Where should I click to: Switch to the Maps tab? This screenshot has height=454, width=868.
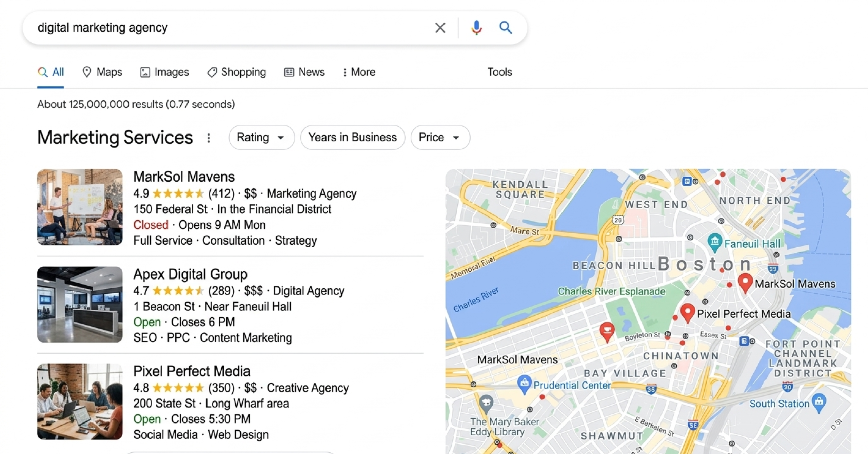click(x=102, y=72)
